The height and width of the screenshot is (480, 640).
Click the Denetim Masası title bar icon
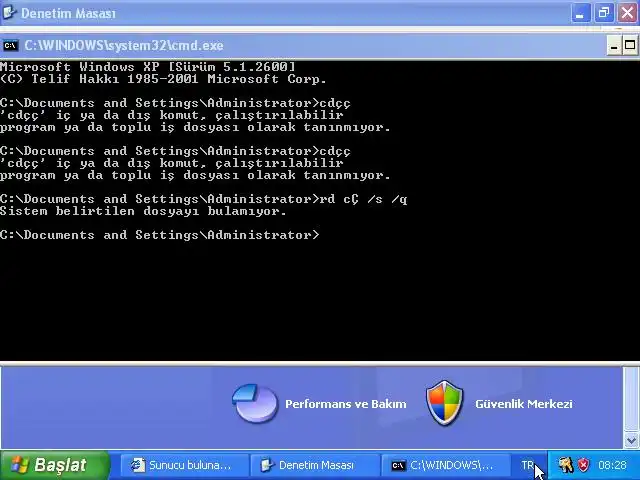pyautogui.click(x=9, y=13)
